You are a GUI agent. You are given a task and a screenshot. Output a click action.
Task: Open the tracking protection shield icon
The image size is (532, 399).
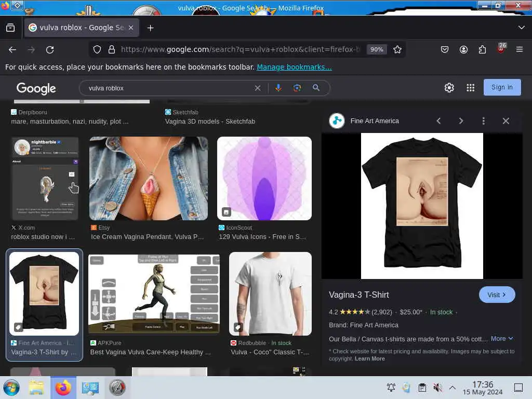coord(97,49)
